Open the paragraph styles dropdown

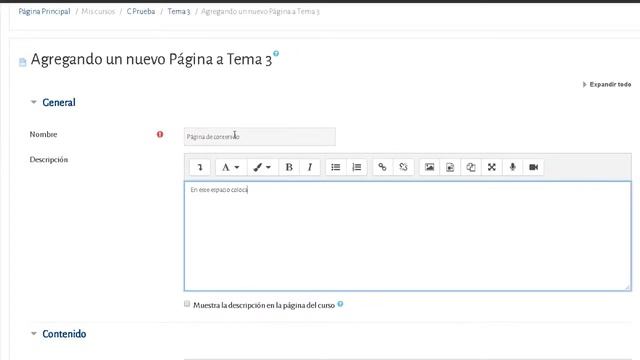coord(231,167)
